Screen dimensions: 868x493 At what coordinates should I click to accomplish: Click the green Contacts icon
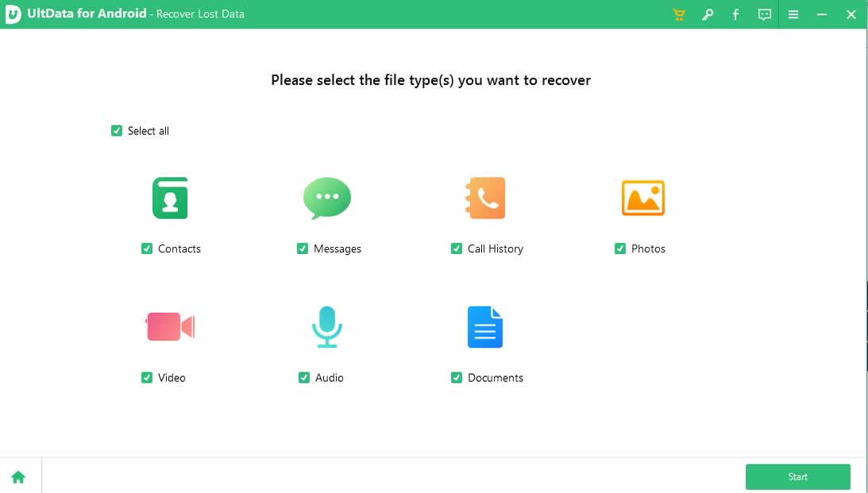[170, 198]
